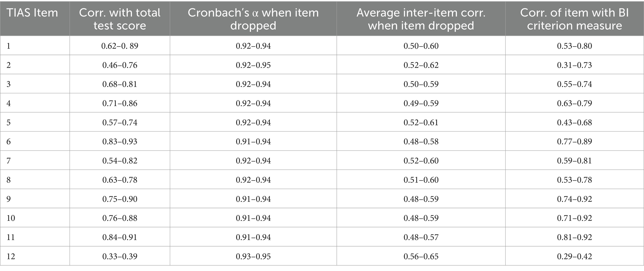Click the 0.51–0.60 inter-item cell
The height and width of the screenshot is (271, 644).
click(x=421, y=180)
